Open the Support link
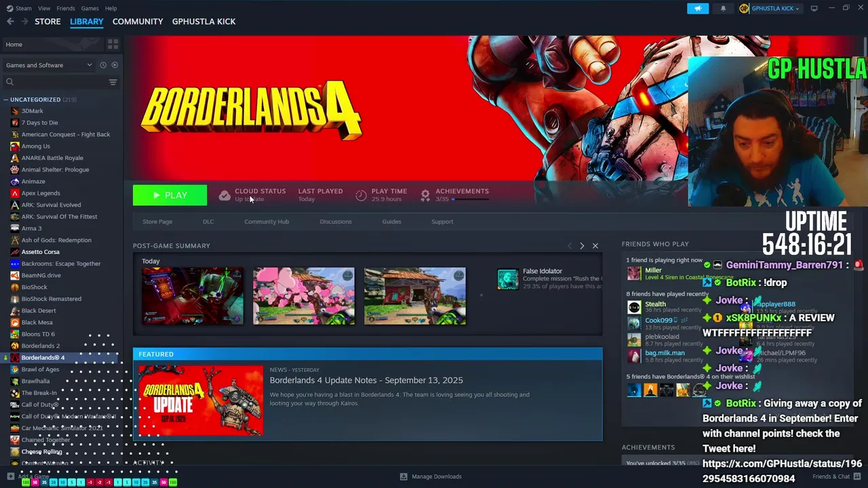The width and height of the screenshot is (868, 488). coord(442,222)
